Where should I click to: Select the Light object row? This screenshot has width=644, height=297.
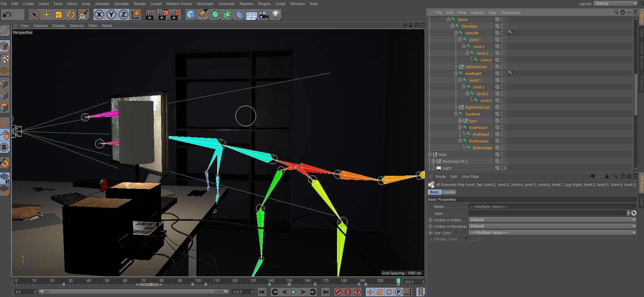click(x=447, y=168)
